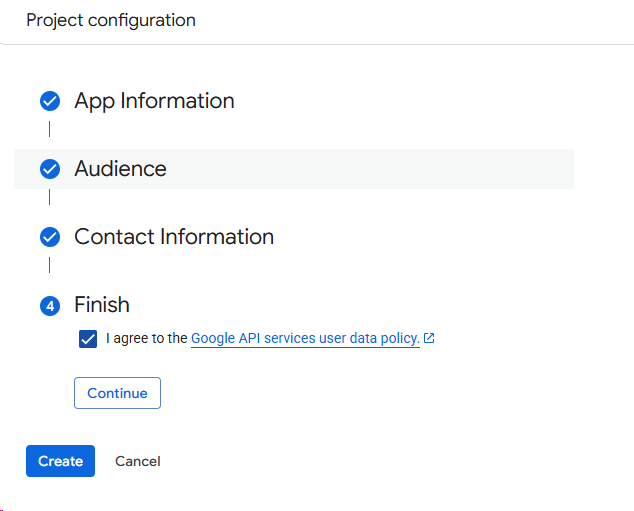Screen dimensions: 634x511
Task: Expand the App Information step
Action: tap(154, 101)
